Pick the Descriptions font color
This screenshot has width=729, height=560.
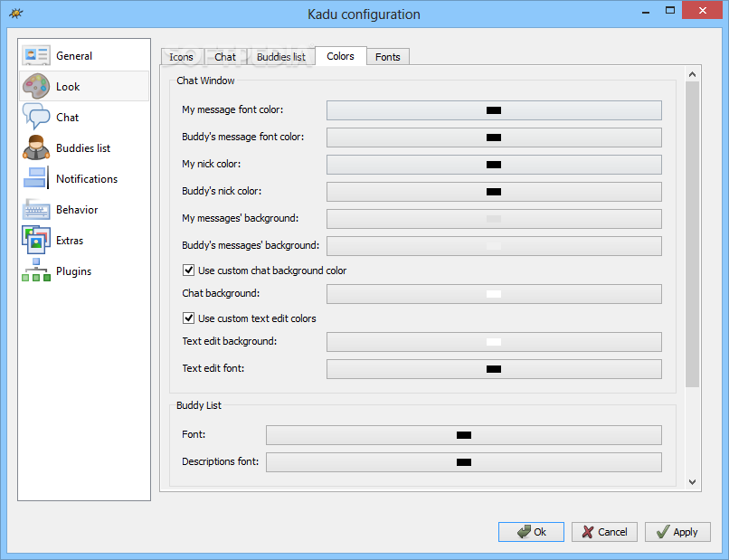(x=463, y=462)
